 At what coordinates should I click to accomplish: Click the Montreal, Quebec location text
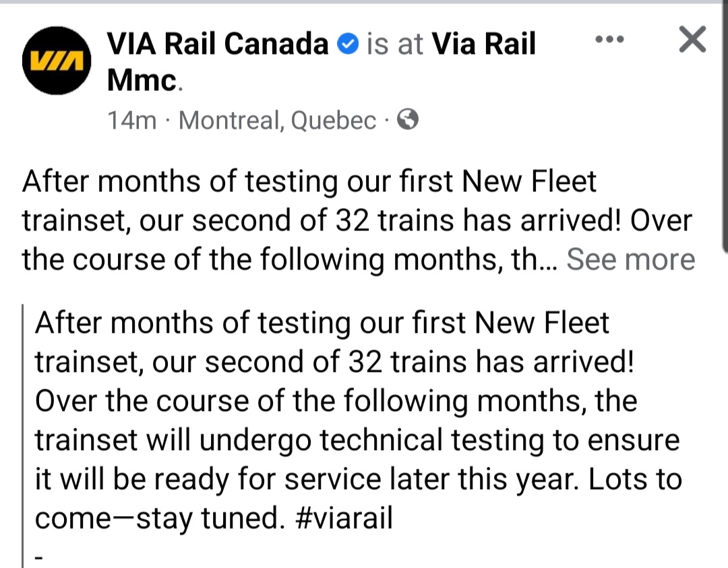point(278,121)
